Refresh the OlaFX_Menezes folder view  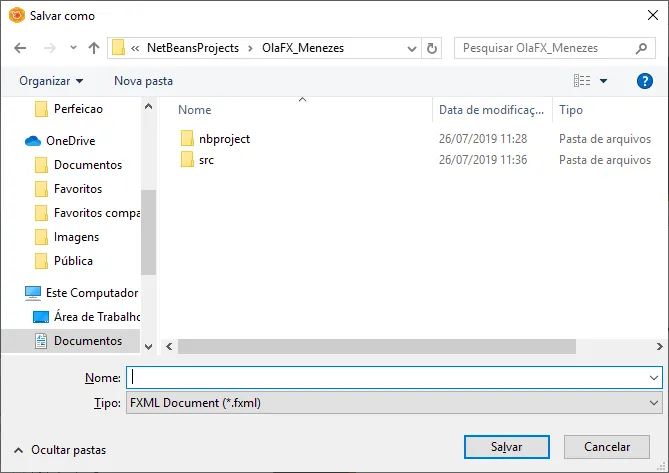tap(432, 48)
